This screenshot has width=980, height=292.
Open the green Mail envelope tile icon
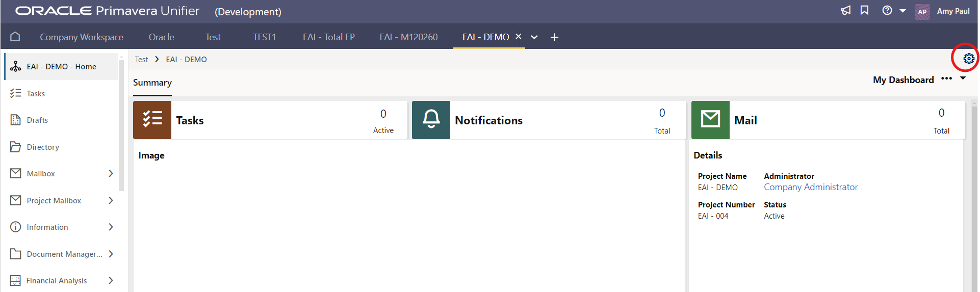click(x=710, y=120)
